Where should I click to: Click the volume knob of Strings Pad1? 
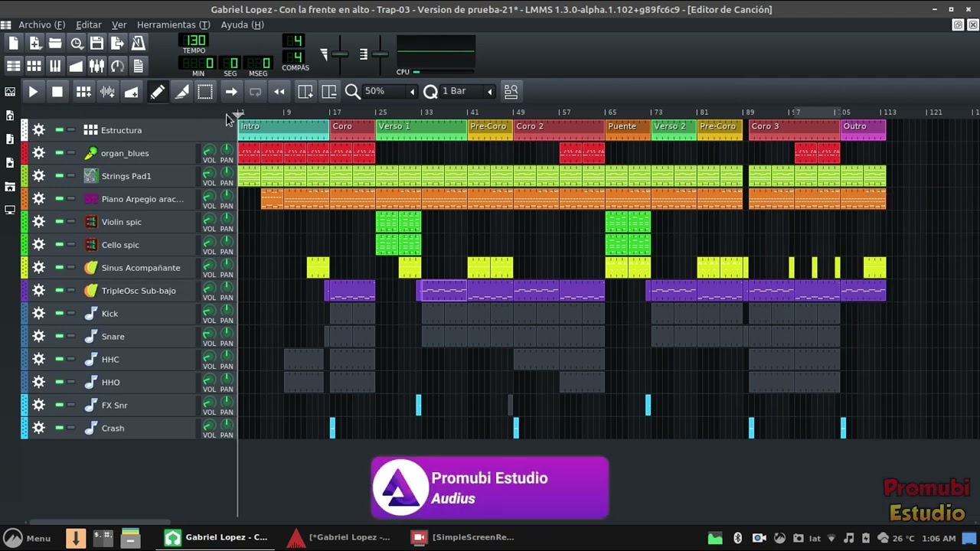pyautogui.click(x=209, y=173)
